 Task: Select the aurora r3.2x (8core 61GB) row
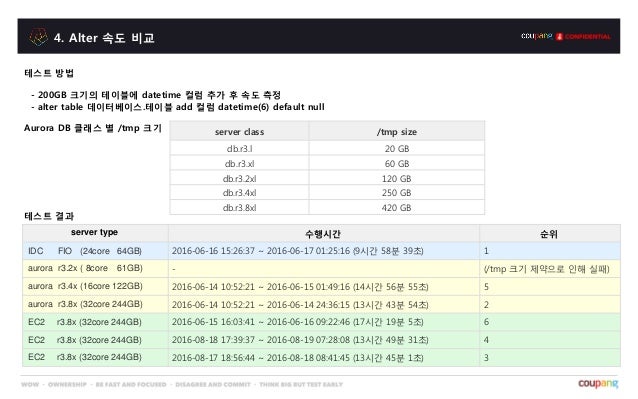[x=321, y=268]
